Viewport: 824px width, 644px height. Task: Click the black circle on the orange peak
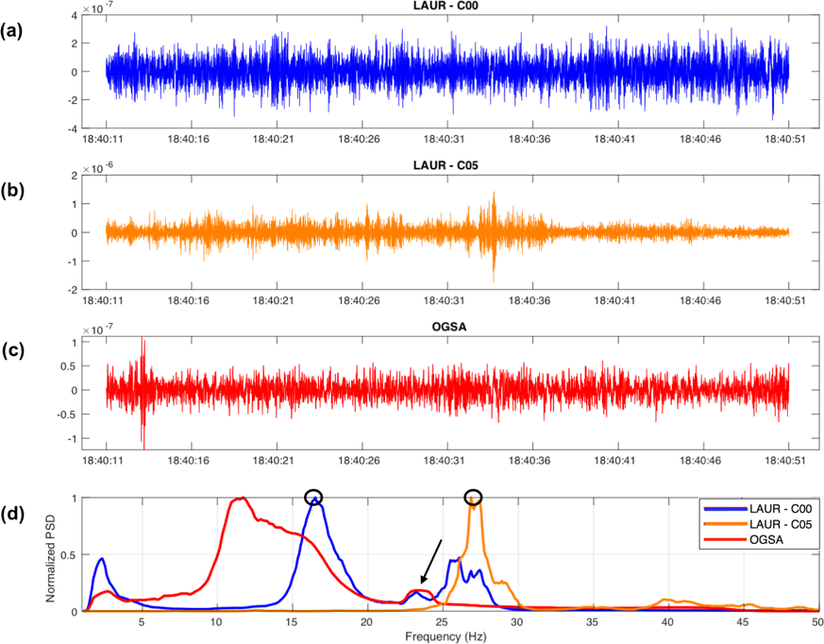(473, 497)
